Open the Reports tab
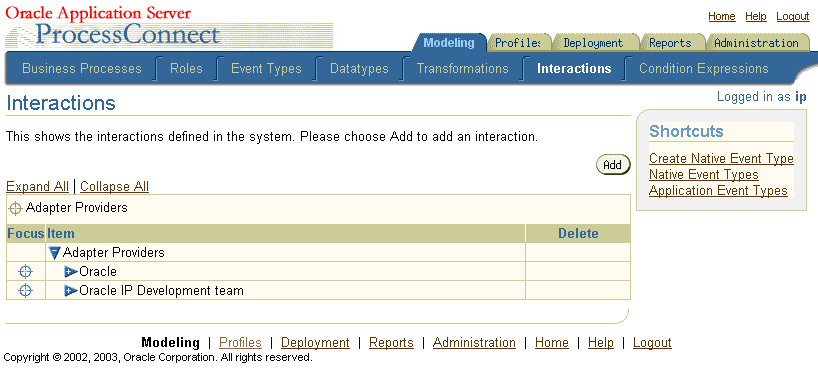Image resolution: width=818 pixels, height=369 pixels. coord(670,43)
